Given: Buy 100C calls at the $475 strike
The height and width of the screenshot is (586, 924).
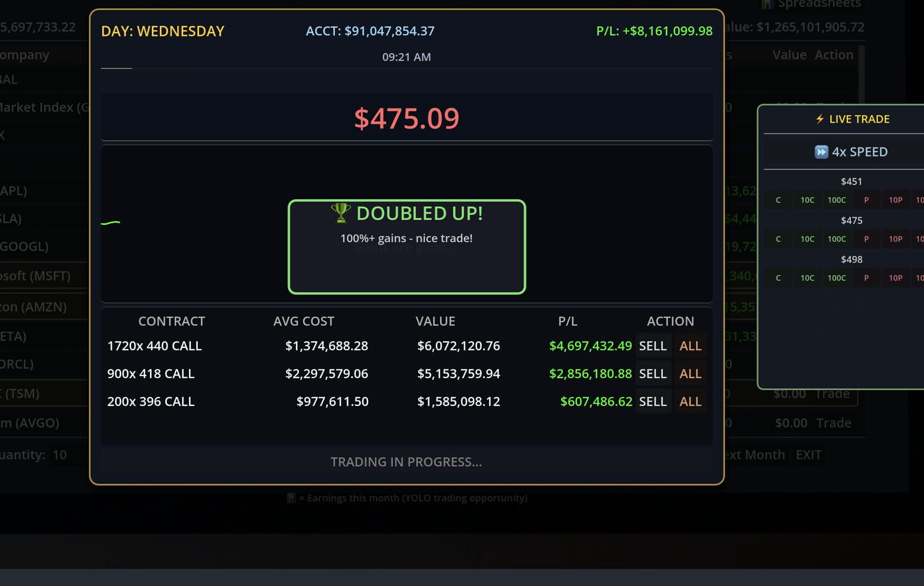Looking at the screenshot, I should point(837,239).
